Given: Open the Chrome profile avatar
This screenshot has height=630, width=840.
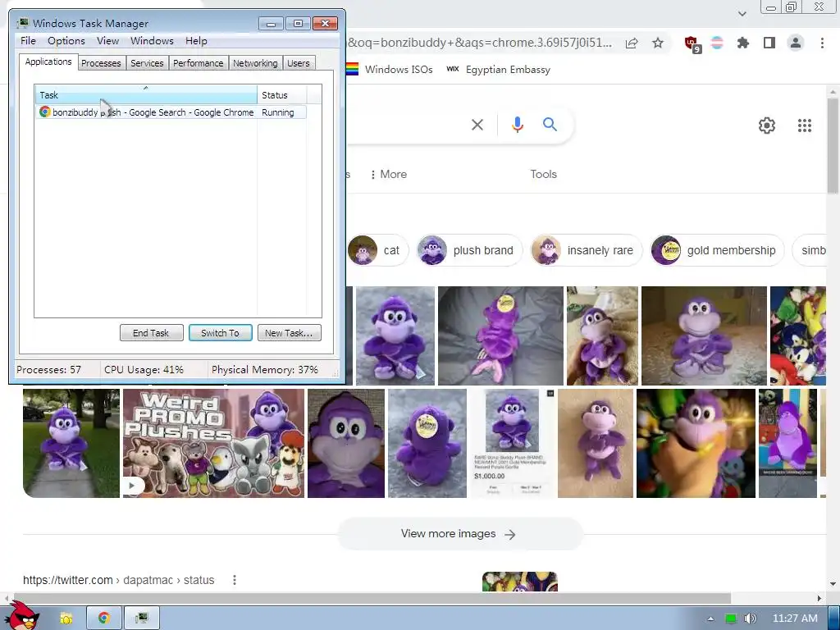Looking at the screenshot, I should (796, 43).
